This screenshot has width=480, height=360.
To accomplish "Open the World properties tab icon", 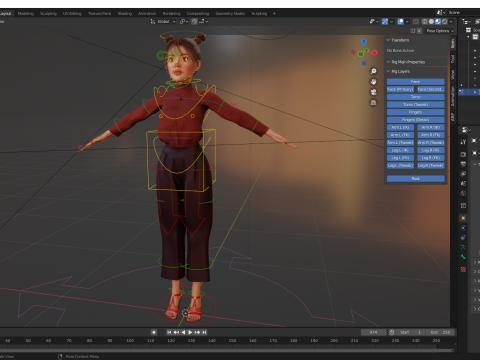I will point(463,193).
